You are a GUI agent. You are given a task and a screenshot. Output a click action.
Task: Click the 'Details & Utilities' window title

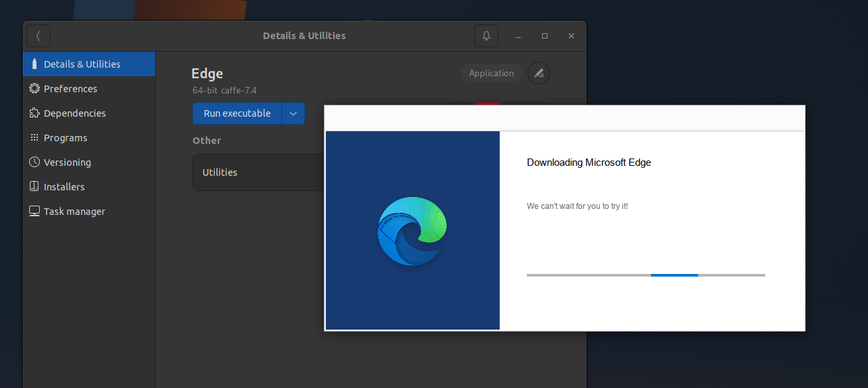pos(304,36)
